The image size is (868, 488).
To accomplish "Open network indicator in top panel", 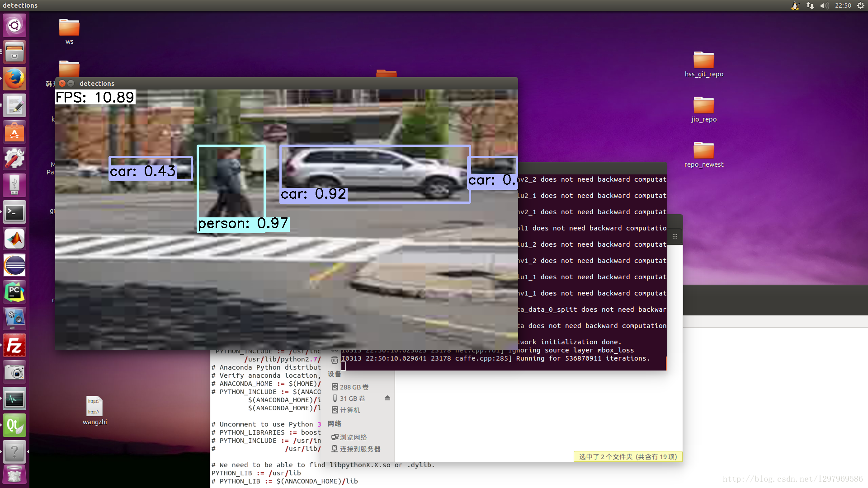I will 810,5.
